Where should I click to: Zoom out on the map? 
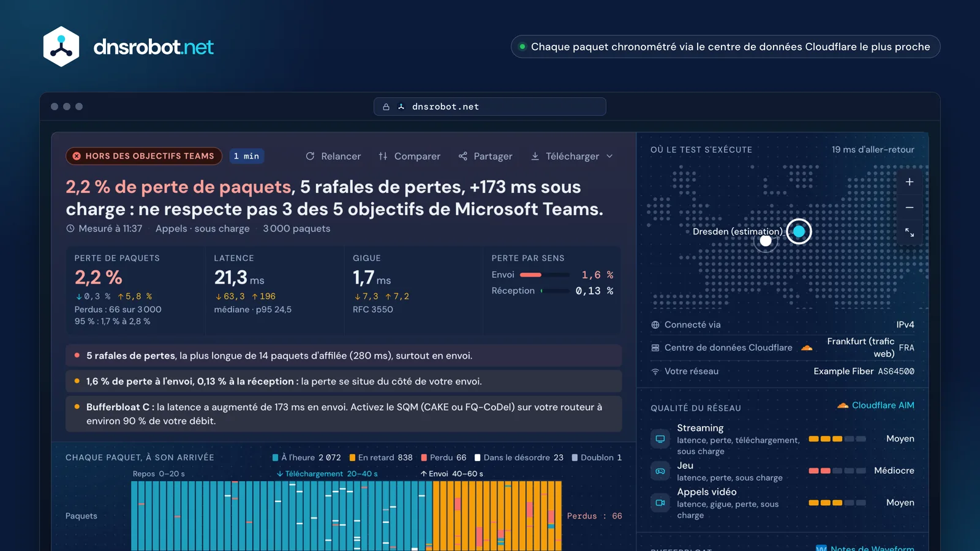click(910, 208)
